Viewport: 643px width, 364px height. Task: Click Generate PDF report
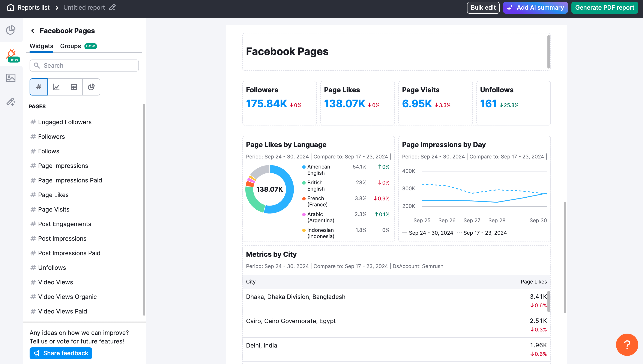[605, 7]
